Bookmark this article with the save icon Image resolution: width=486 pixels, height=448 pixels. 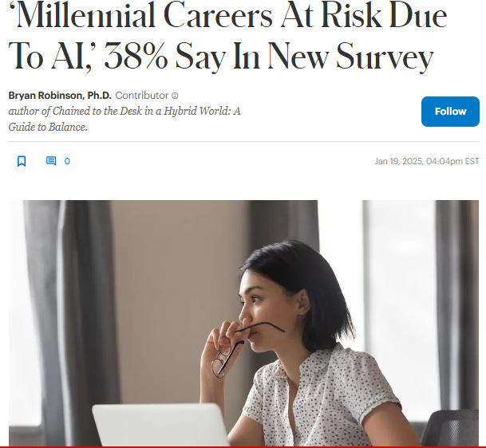coord(22,161)
